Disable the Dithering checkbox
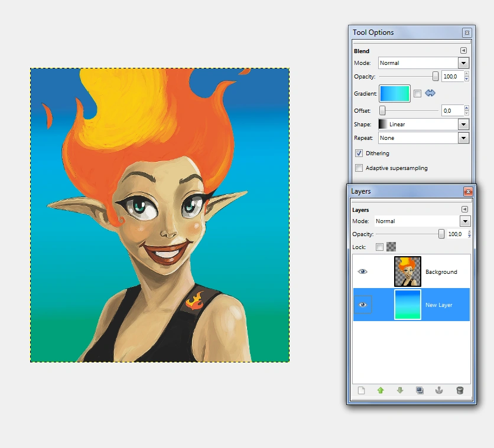This screenshot has width=494, height=448. click(359, 153)
